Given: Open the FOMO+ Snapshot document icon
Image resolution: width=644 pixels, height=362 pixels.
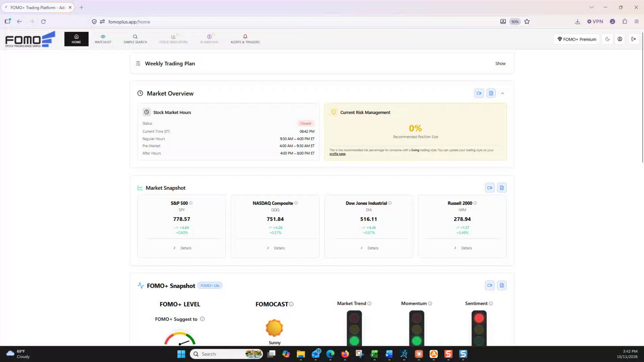Looking at the screenshot, I should 502,285.
